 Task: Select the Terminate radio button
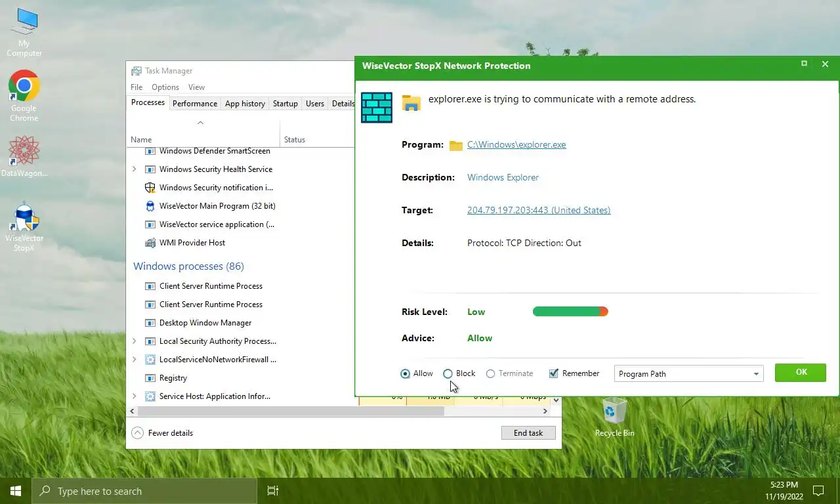click(x=490, y=373)
